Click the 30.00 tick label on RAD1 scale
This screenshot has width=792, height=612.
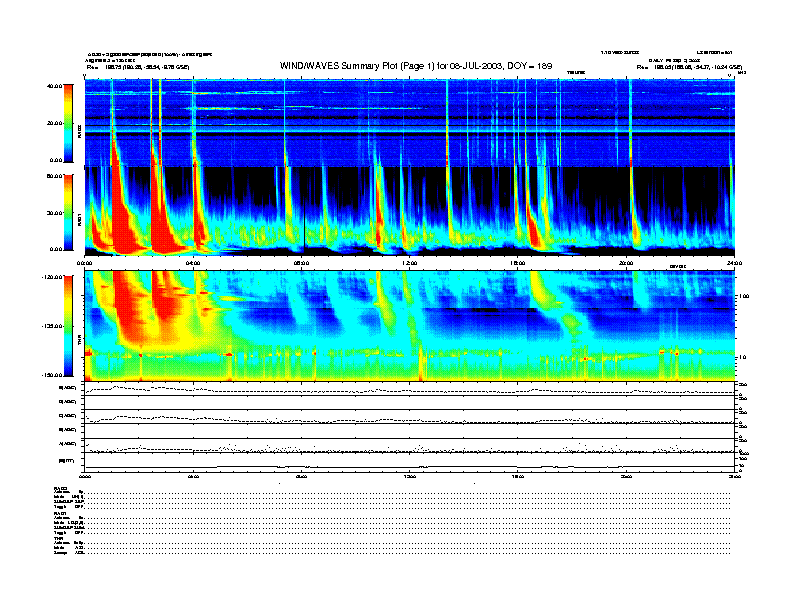[x=55, y=213]
